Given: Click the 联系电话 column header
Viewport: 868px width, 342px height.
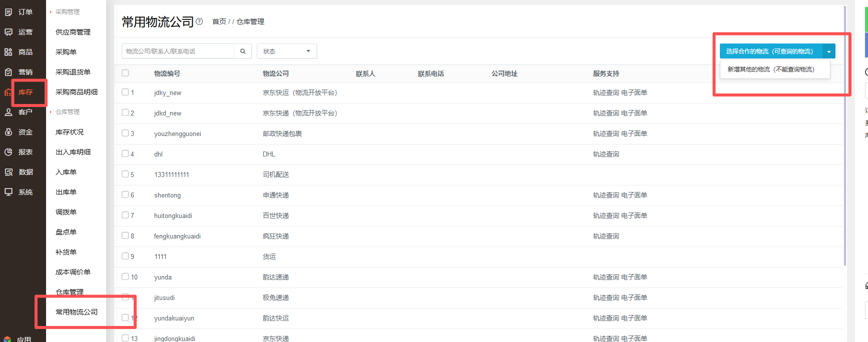Looking at the screenshot, I should point(431,73).
